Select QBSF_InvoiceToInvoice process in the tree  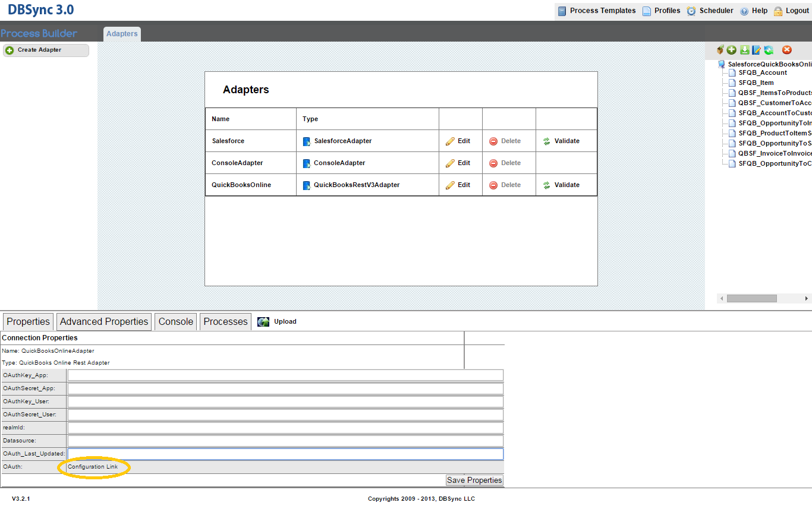tap(775, 153)
